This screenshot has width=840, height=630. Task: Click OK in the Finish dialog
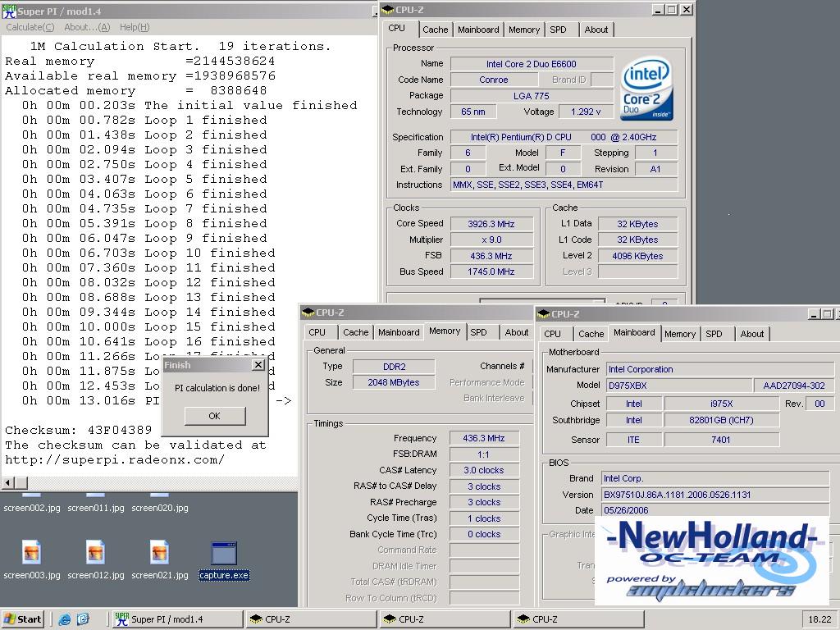(215, 416)
